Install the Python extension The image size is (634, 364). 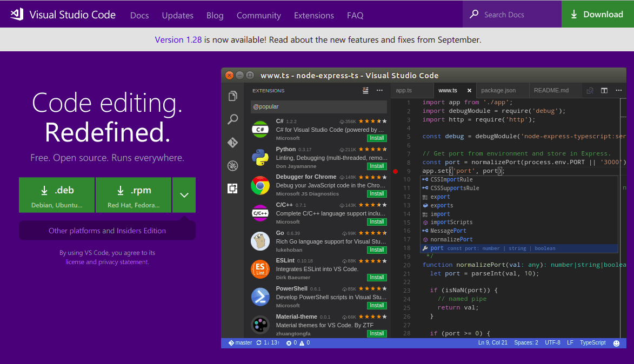coord(377,166)
